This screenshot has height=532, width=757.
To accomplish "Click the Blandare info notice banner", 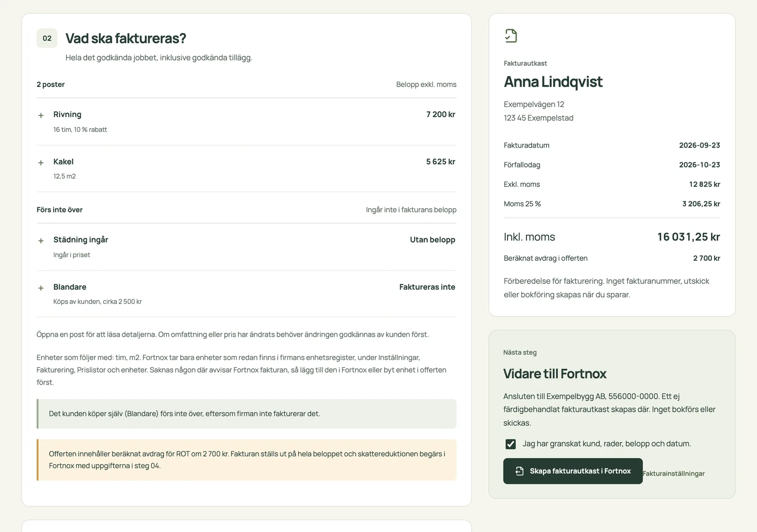I will click(x=246, y=414).
